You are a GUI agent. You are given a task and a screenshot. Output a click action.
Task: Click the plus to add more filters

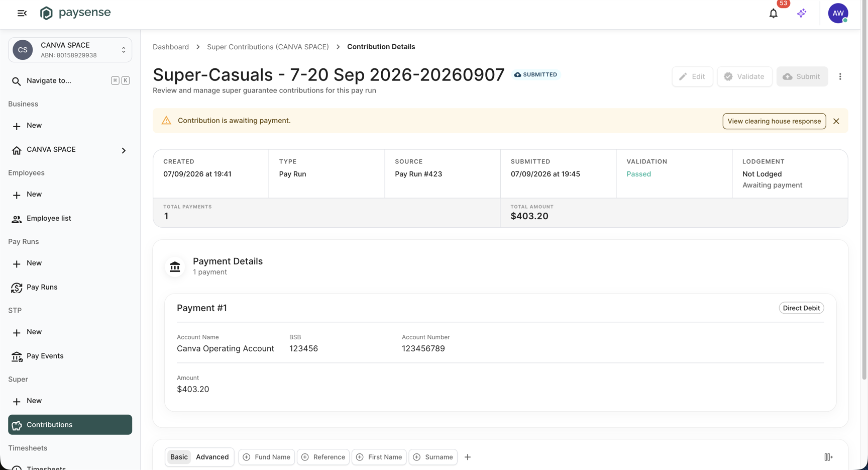pos(468,457)
